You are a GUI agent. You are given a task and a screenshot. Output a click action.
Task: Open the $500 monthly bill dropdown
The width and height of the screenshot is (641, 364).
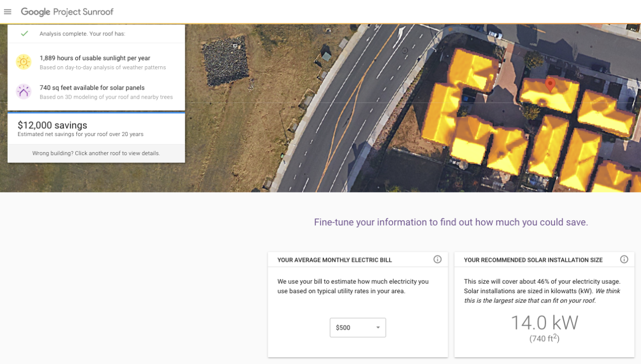358,328
